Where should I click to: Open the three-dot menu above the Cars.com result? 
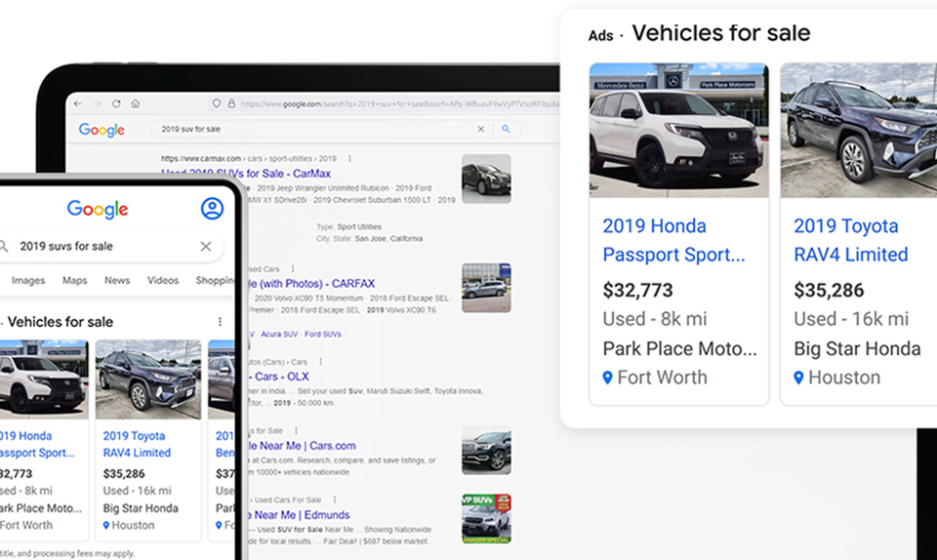click(296, 431)
